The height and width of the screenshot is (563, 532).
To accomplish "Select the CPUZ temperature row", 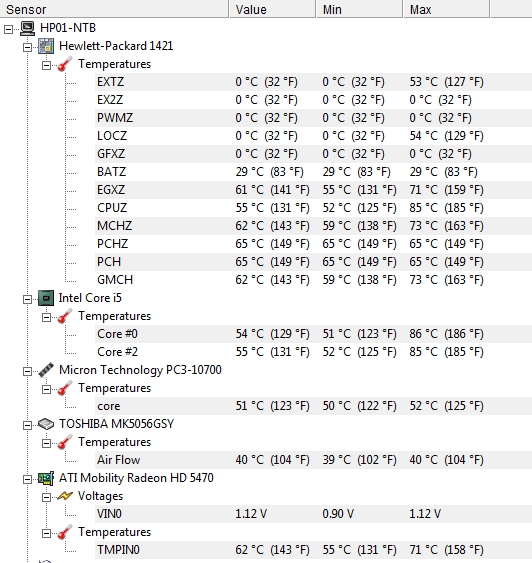I will pyautogui.click(x=313, y=208).
